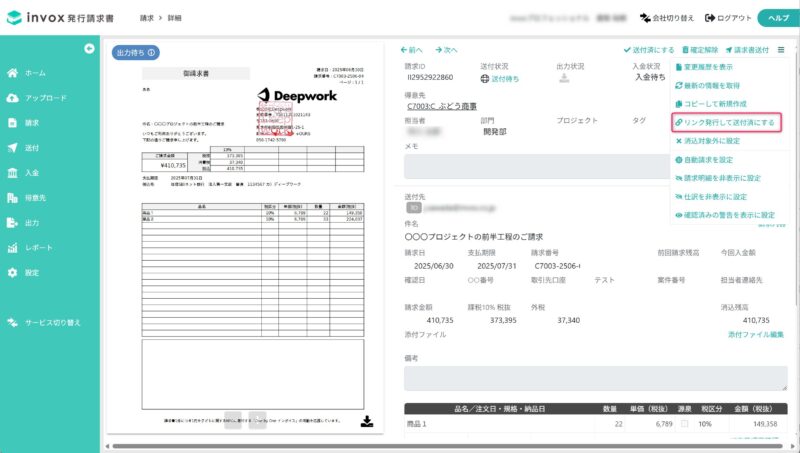This screenshot has width=800, height=453.
Task: Click the 備考 text area
Action: 595,379
